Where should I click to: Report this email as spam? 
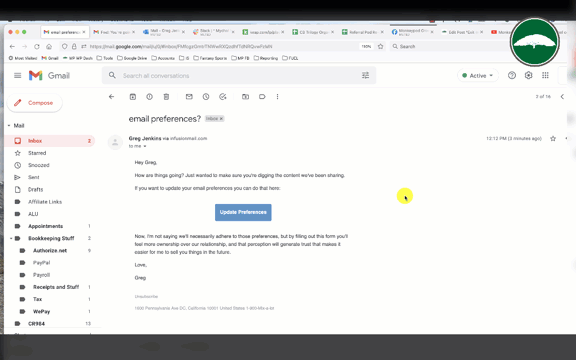tap(149, 97)
